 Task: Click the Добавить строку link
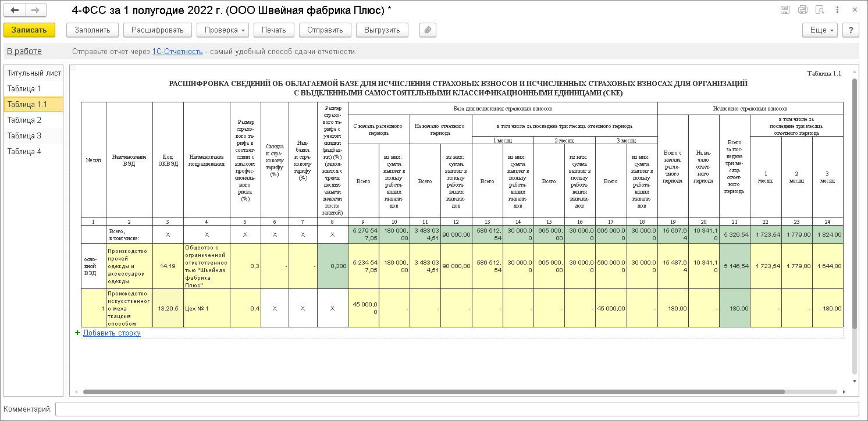point(112,333)
